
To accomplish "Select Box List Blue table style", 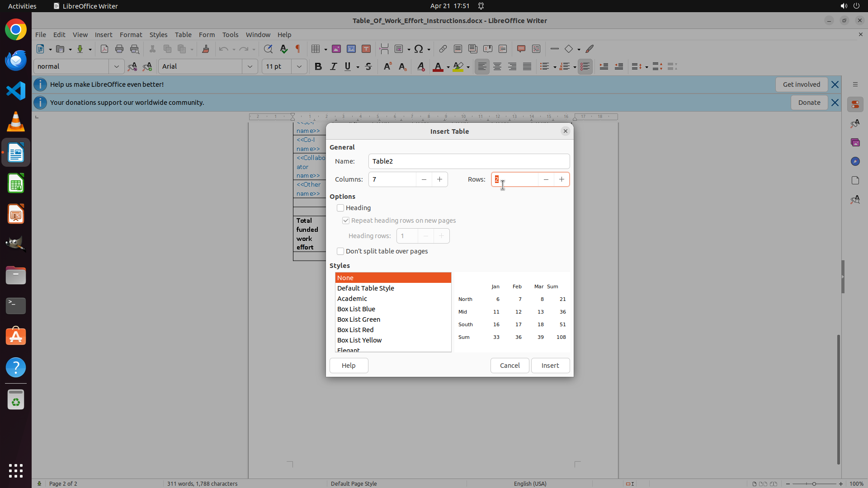I will pyautogui.click(x=356, y=309).
